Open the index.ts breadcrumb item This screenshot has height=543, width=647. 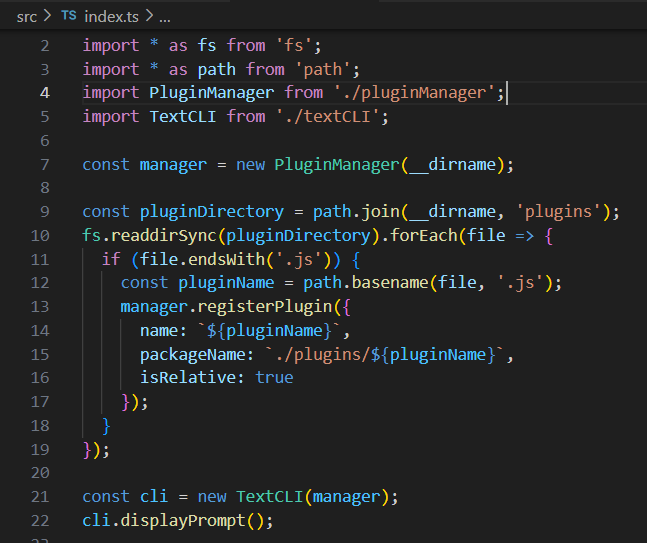pyautogui.click(x=111, y=17)
